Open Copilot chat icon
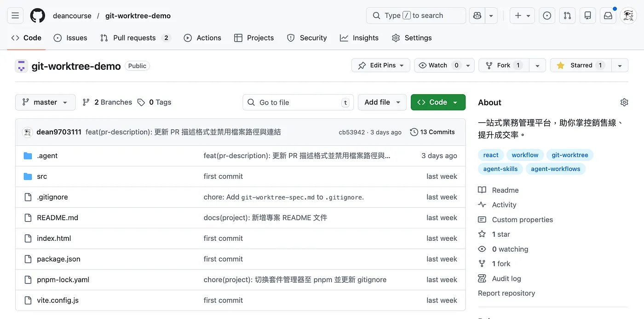The image size is (644, 319). 477,16
